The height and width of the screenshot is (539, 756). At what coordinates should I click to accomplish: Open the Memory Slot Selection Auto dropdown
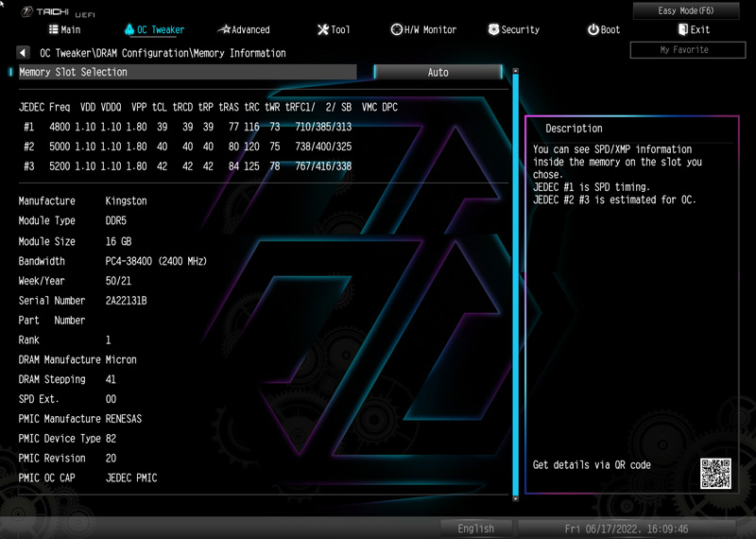coord(438,72)
